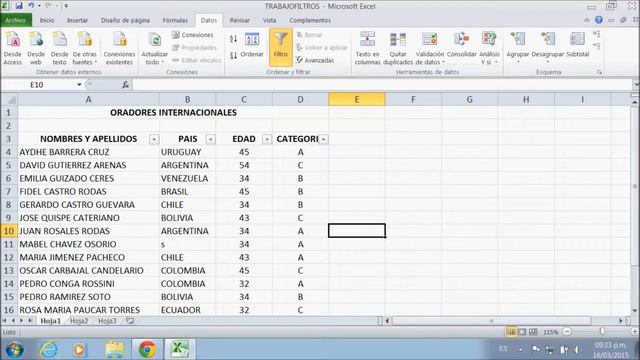Viewport: 640px width, 360px height.
Task: Switch to the Vista ribbon tab
Action: (x=269, y=20)
